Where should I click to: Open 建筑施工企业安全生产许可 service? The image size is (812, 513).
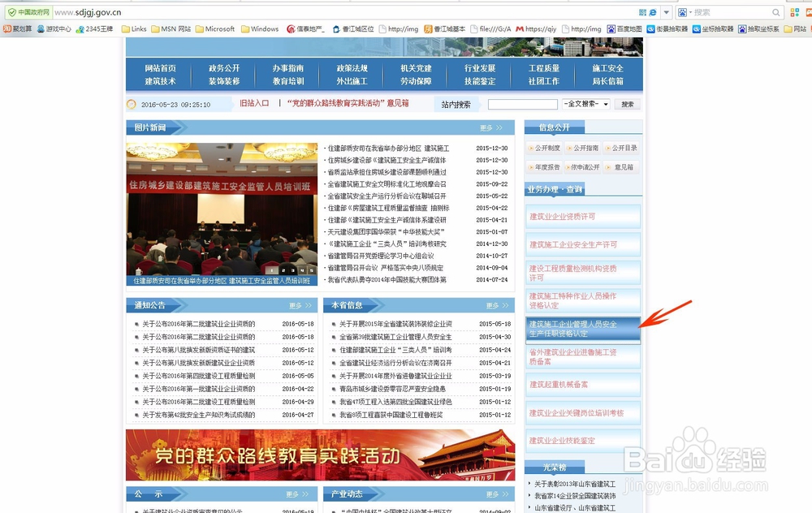point(583,244)
